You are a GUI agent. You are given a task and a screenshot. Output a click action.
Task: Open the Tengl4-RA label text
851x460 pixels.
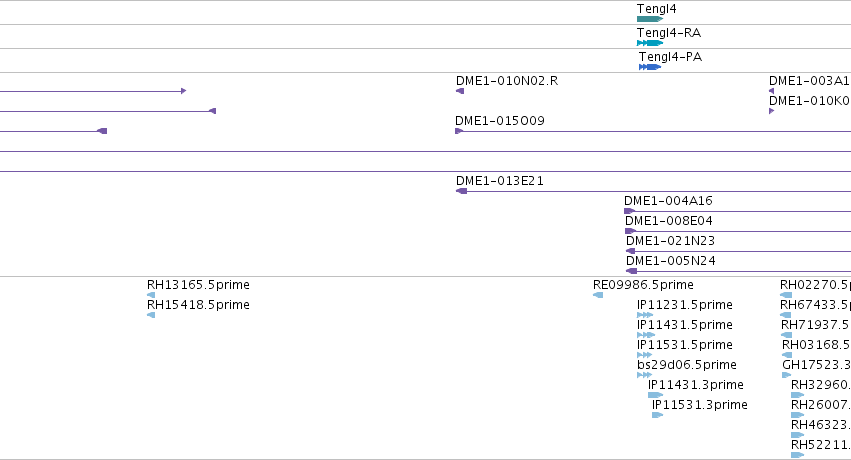tap(669, 33)
